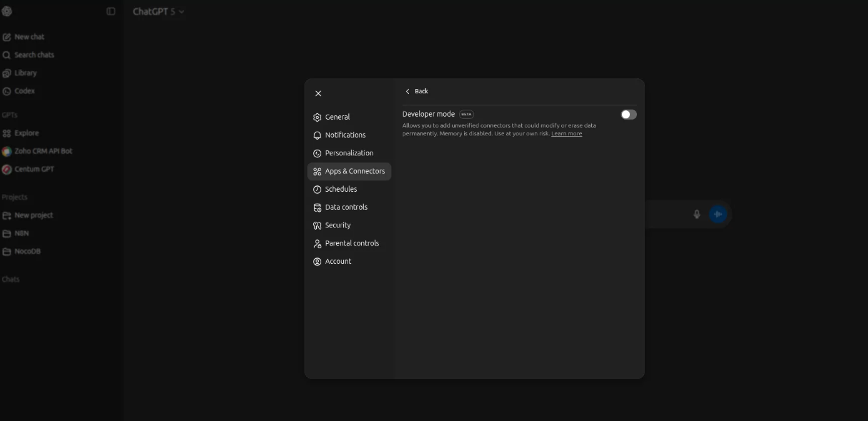Click the Data controls database icon
This screenshot has height=421, width=868.
click(317, 207)
